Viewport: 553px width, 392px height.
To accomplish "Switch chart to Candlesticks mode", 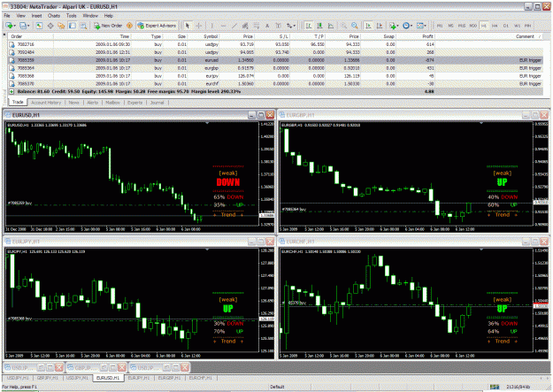I will (319, 26).
